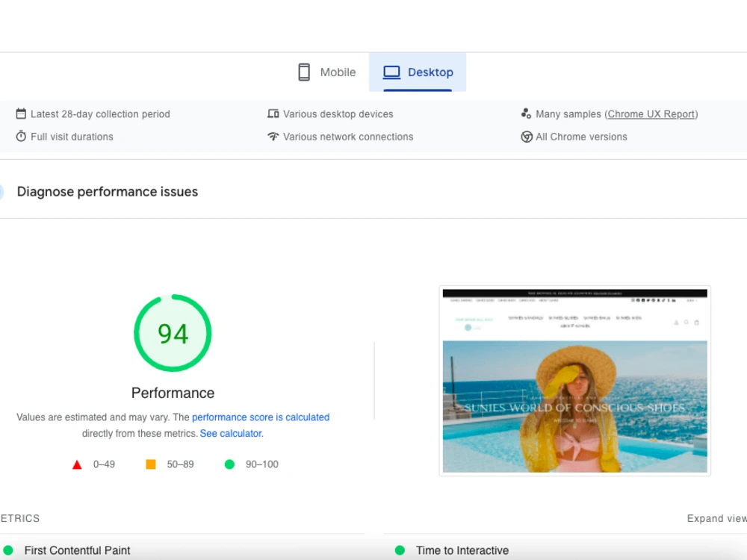Click 'Latest 28-day collection period' text

point(100,114)
